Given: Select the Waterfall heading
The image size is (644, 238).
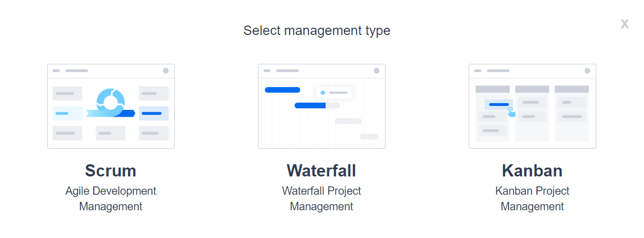Looking at the screenshot, I should click(x=321, y=170).
